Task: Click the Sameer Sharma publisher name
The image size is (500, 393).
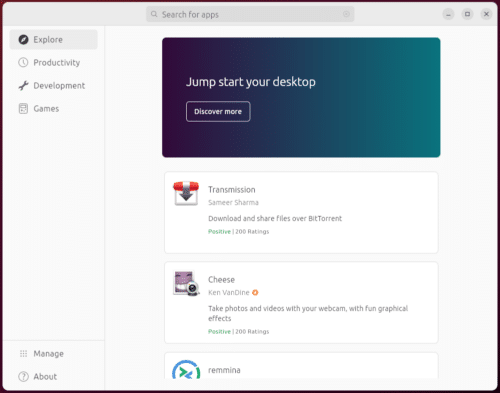Action: (x=233, y=203)
